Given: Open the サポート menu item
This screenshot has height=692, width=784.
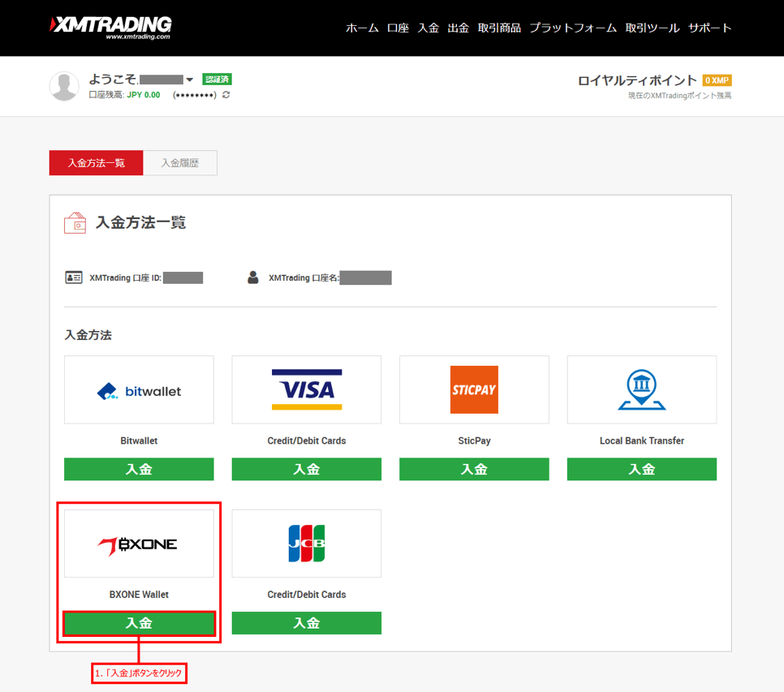Looking at the screenshot, I should (709, 28).
